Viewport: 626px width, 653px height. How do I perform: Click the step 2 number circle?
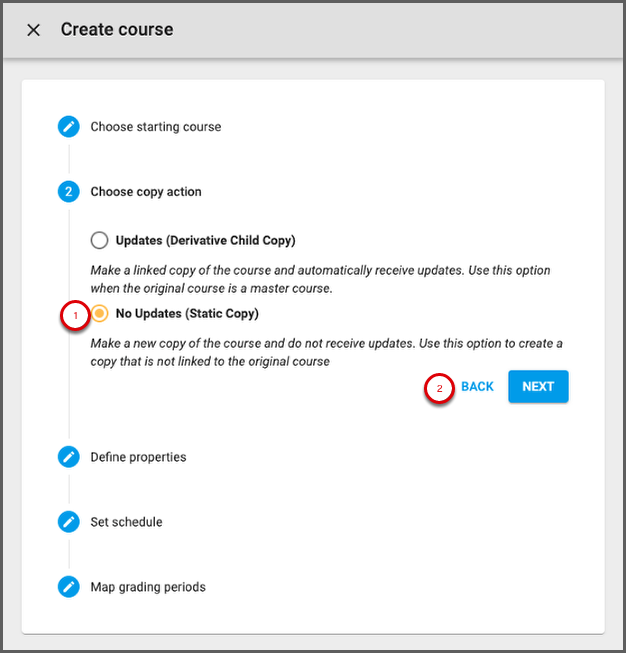[x=68, y=191]
